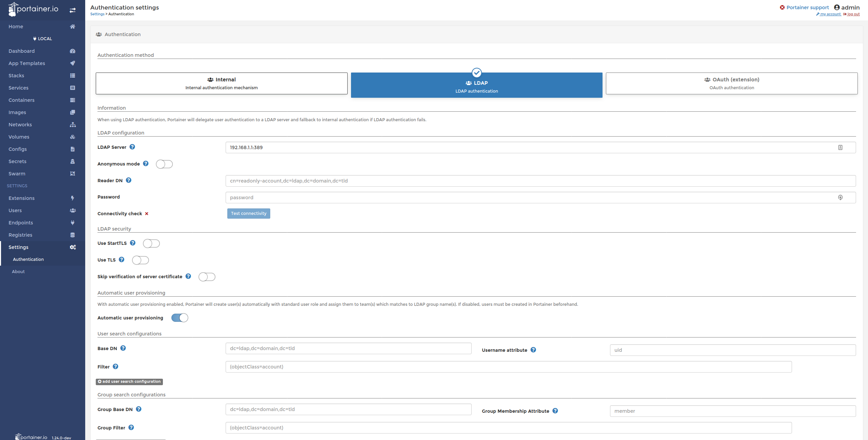Click the Group Membership Attribute help icon
868x440 pixels.
click(555, 411)
